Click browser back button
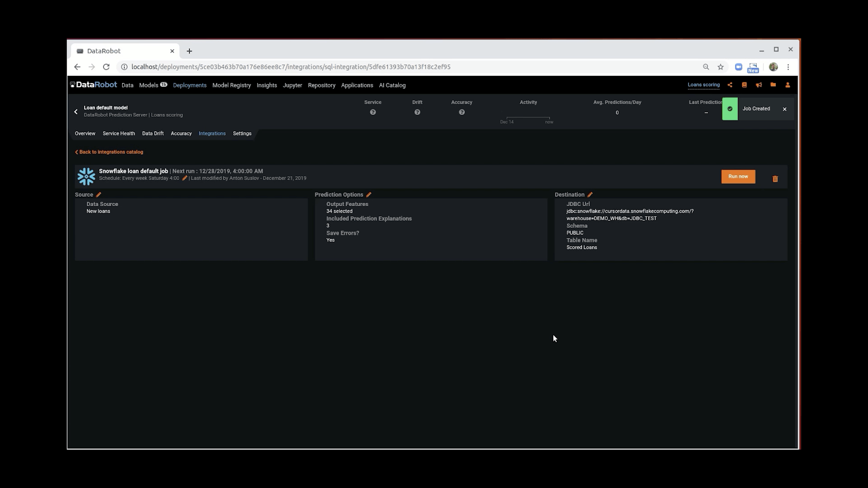868x488 pixels. pyautogui.click(x=77, y=67)
